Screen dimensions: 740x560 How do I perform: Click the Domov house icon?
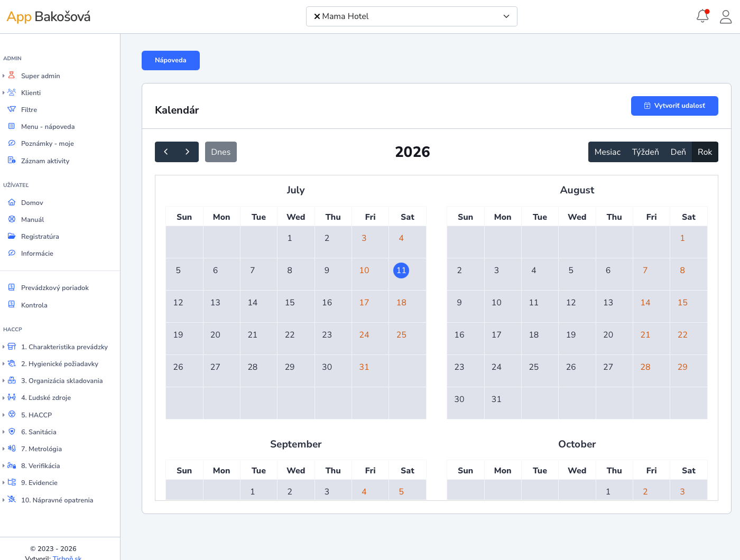click(x=12, y=202)
